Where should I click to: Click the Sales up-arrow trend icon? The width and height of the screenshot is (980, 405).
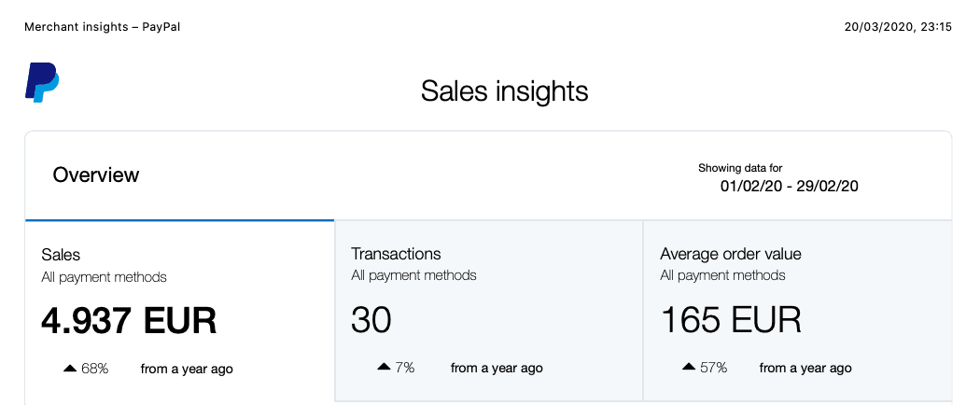point(69,369)
